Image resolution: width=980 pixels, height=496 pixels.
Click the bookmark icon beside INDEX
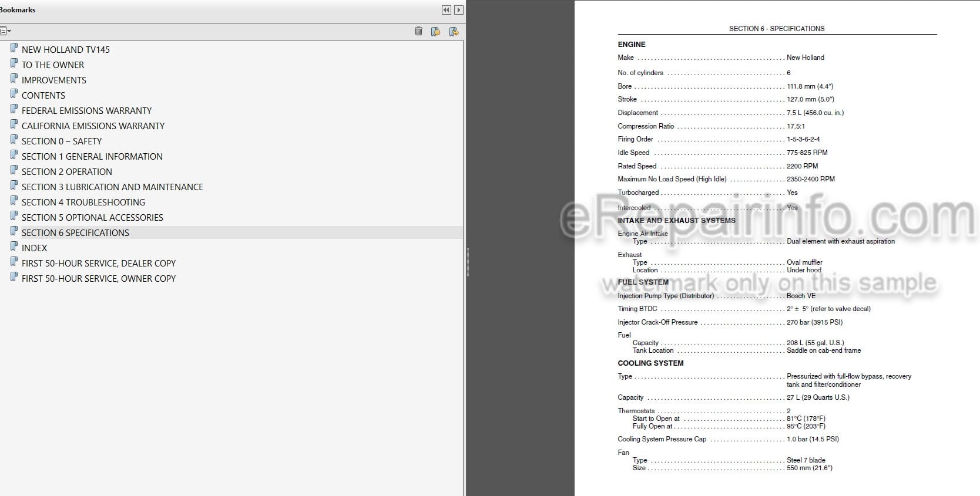pyautogui.click(x=14, y=247)
